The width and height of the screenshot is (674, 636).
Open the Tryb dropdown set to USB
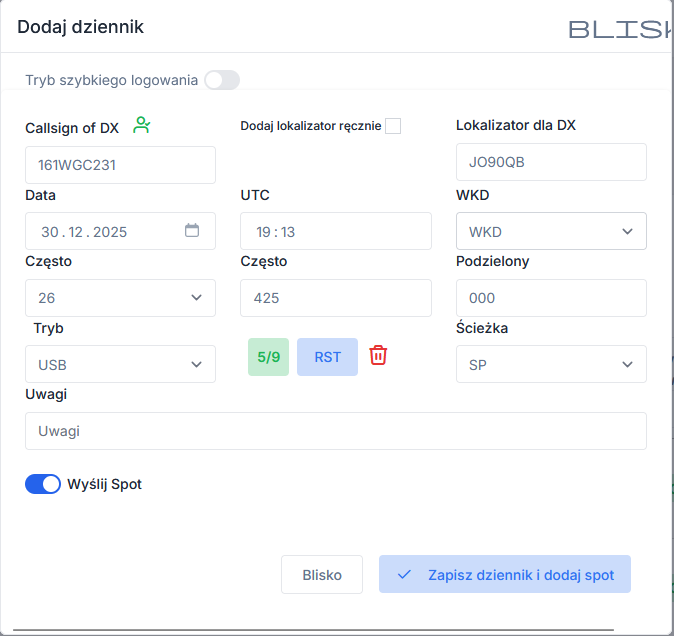[120, 364]
